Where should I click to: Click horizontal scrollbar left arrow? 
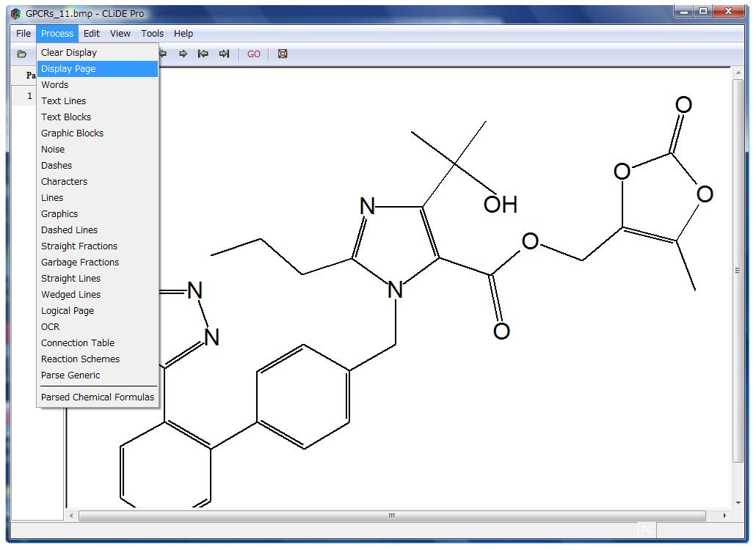coord(71,516)
